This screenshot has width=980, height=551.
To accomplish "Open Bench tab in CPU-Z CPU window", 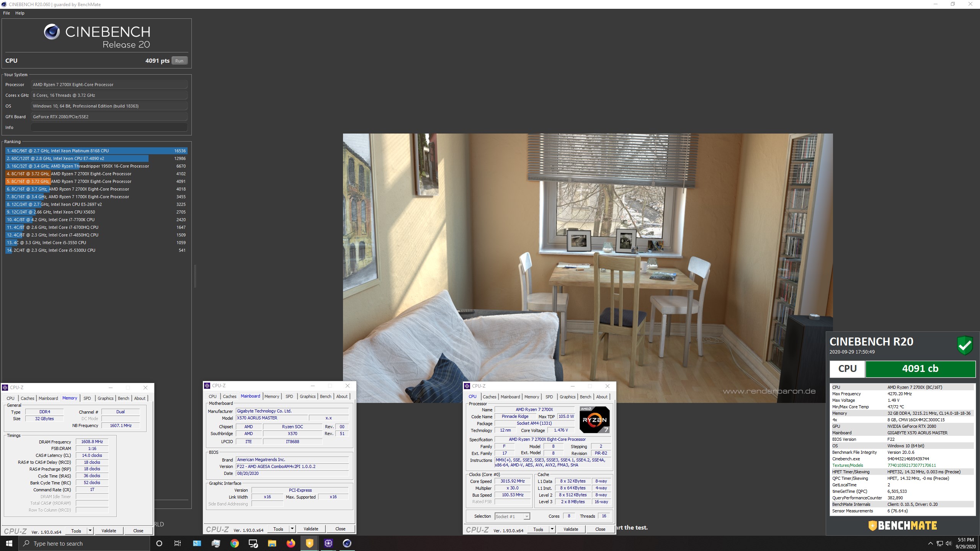I will tap(586, 397).
